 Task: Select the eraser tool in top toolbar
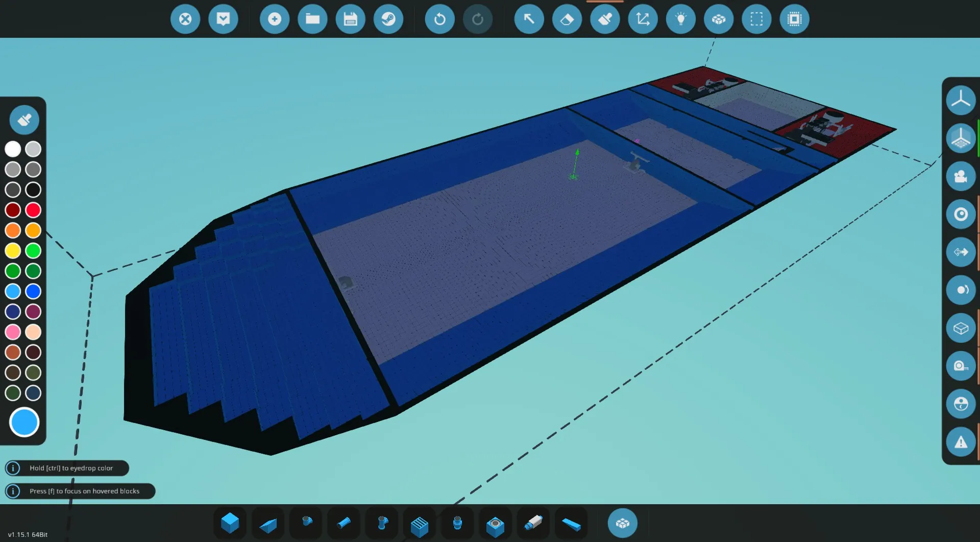[x=567, y=19]
